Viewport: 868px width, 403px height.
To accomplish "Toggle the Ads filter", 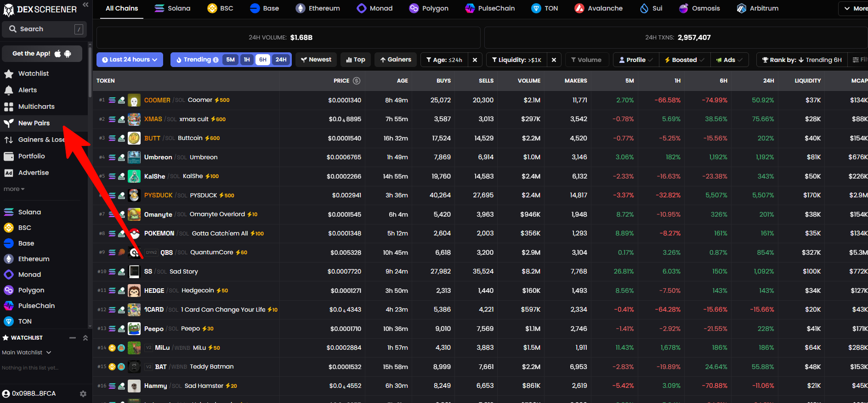I will [729, 60].
